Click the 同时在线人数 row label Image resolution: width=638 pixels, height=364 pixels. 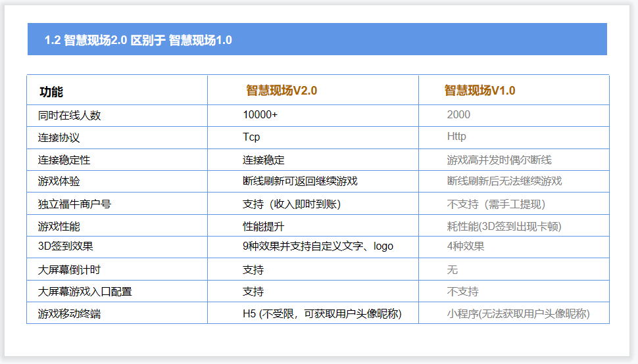pyautogui.click(x=70, y=115)
